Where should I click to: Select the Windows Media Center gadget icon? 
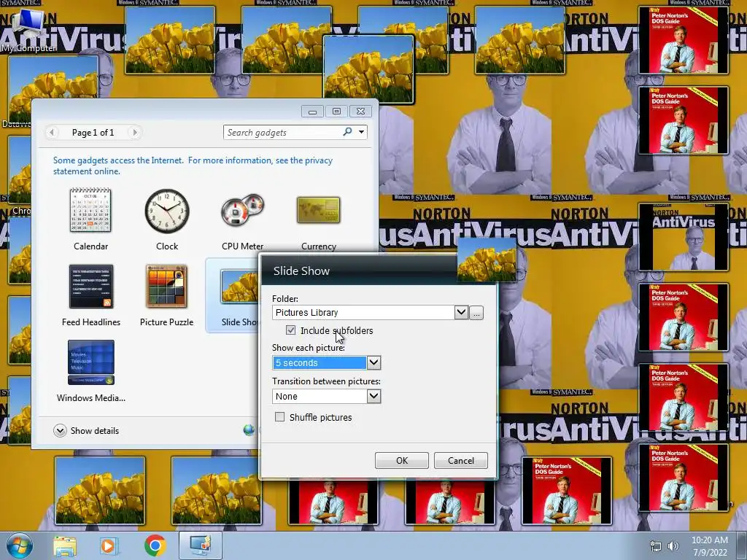point(91,362)
